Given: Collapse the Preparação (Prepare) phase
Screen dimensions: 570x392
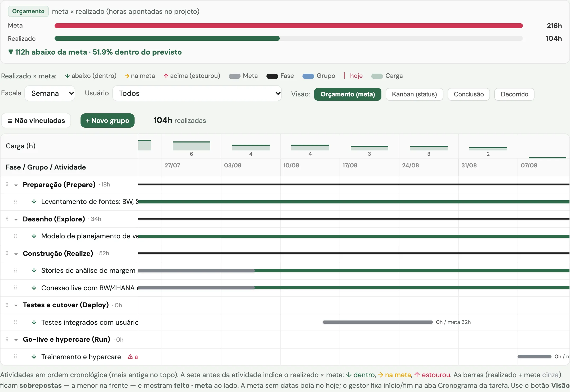Looking at the screenshot, I should (16, 185).
